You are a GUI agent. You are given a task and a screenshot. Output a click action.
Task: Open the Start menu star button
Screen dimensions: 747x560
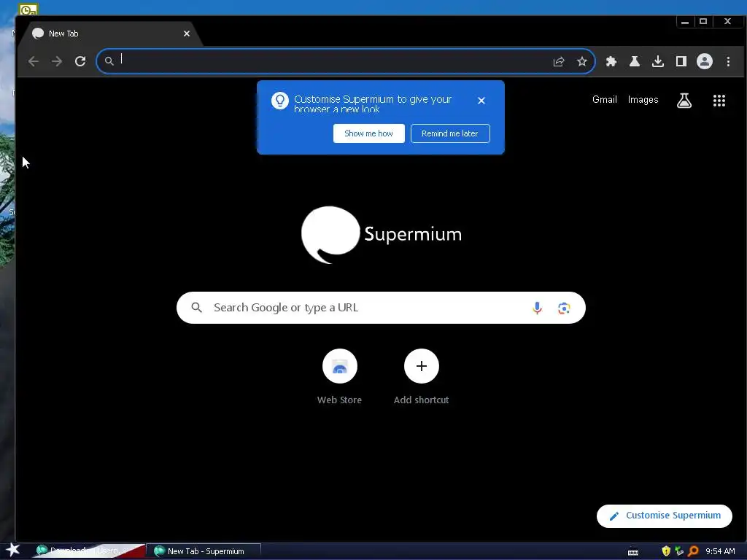click(12, 551)
